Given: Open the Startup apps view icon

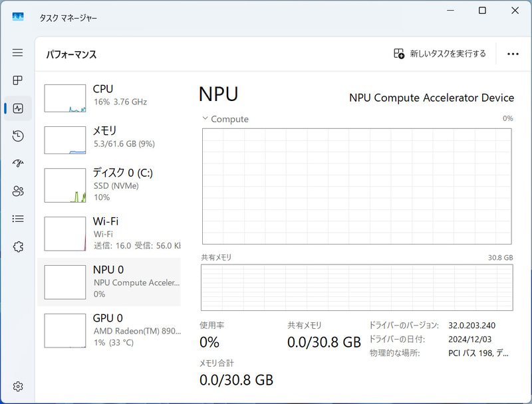Looking at the screenshot, I should point(17,163).
